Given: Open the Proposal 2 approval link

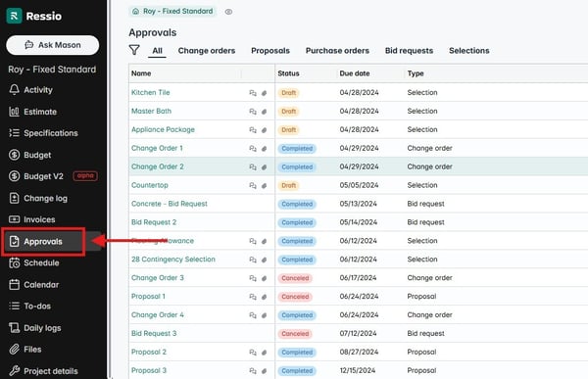Looking at the screenshot, I should tap(149, 352).
